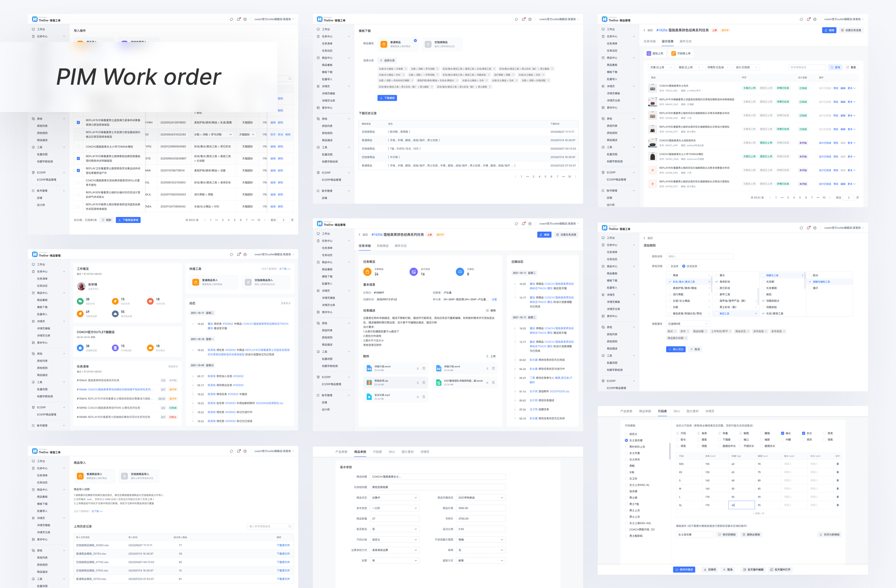Click the 上传 attachment upload icon
Viewport: 896px width, 588px height.
pos(488,356)
